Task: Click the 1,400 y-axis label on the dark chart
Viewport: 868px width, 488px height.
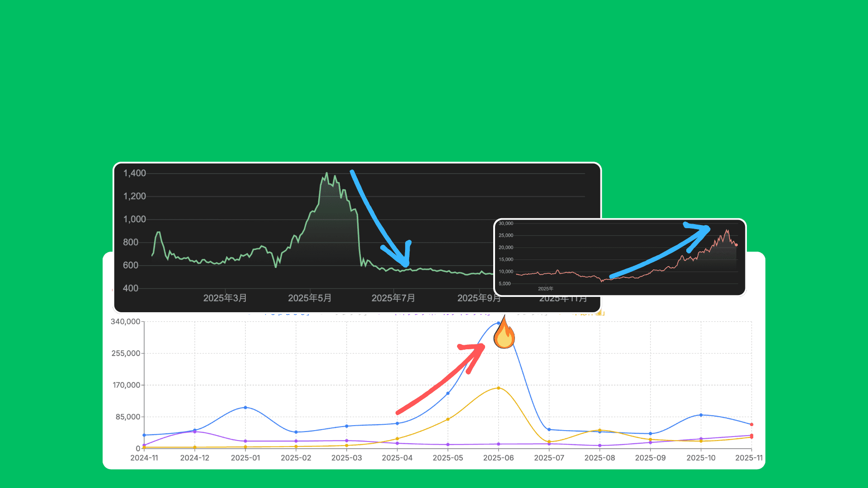Action: (x=134, y=173)
